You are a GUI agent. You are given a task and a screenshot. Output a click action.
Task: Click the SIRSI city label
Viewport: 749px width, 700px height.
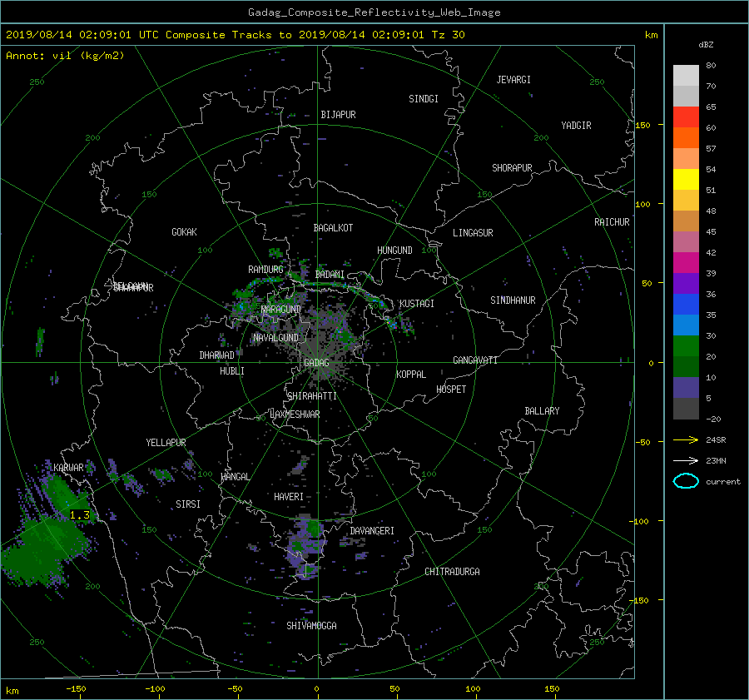pos(188,504)
